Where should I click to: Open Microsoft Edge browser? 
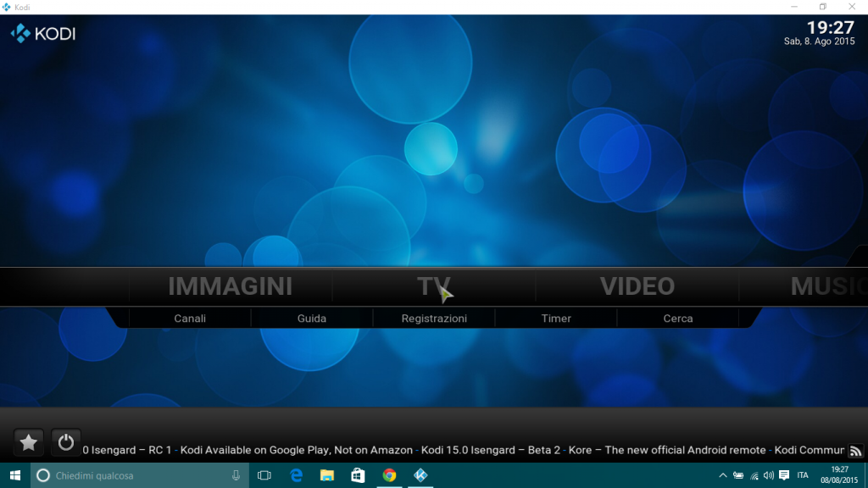coord(296,475)
